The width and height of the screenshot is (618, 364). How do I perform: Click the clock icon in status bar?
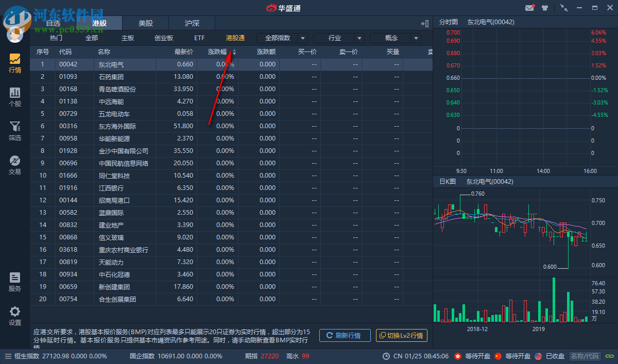[386, 356]
